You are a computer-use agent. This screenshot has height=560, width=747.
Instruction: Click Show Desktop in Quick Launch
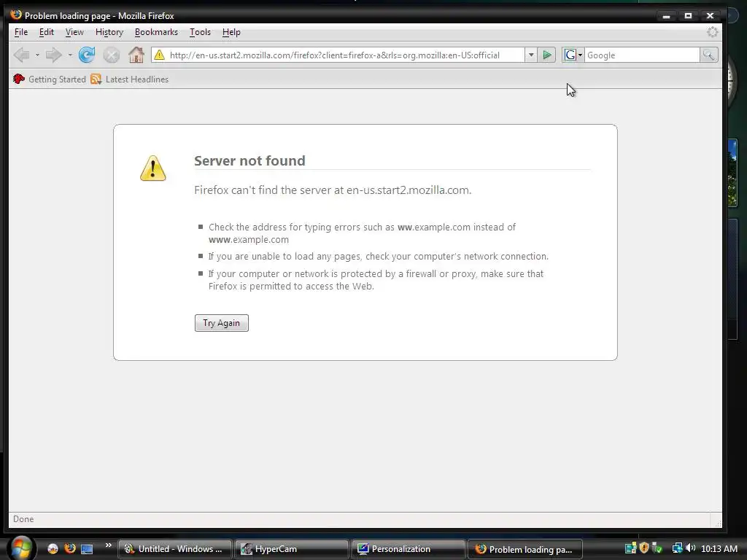[87, 549]
